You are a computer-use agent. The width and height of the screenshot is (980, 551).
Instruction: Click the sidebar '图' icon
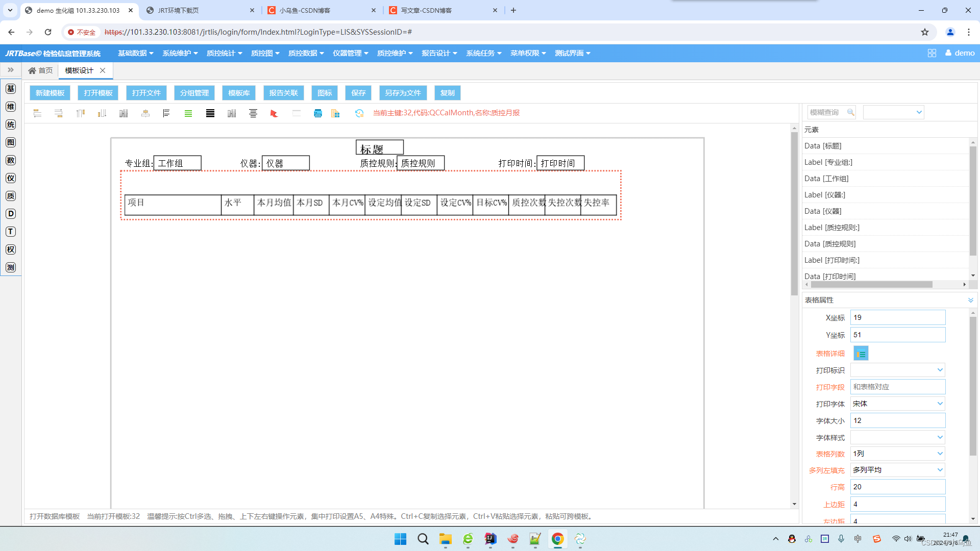click(x=11, y=142)
